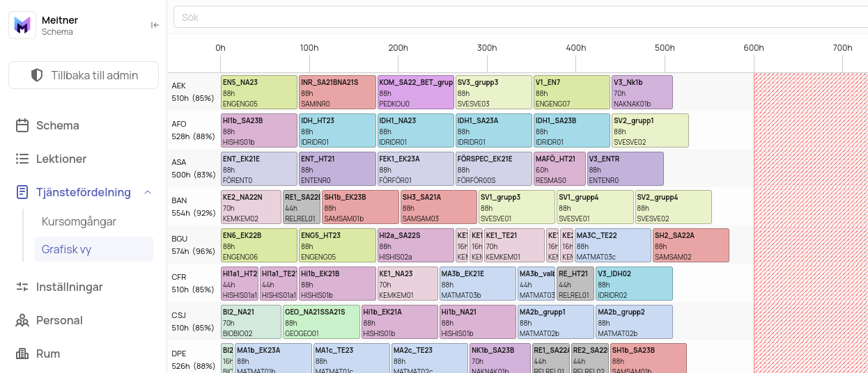This screenshot has height=373, width=868.
Task: Select AEK's KOM_SA22_BET course block
Action: click(x=416, y=93)
